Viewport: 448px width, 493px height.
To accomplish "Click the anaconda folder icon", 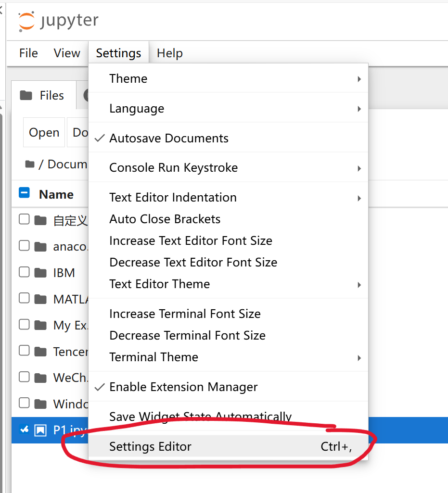I will tap(40, 247).
